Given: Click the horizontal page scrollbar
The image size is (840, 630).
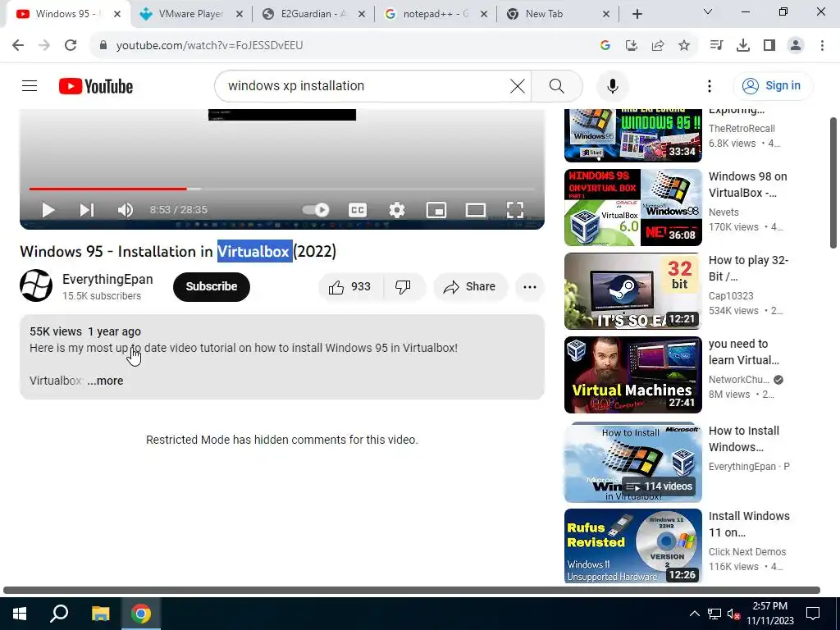Looking at the screenshot, I should [412, 590].
